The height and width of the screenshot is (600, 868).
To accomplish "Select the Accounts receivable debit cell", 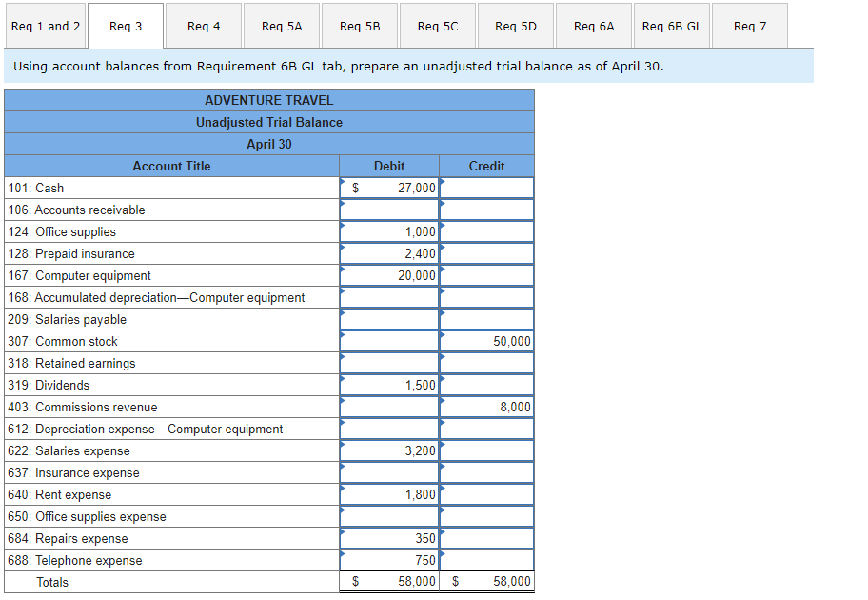I will 389,210.
